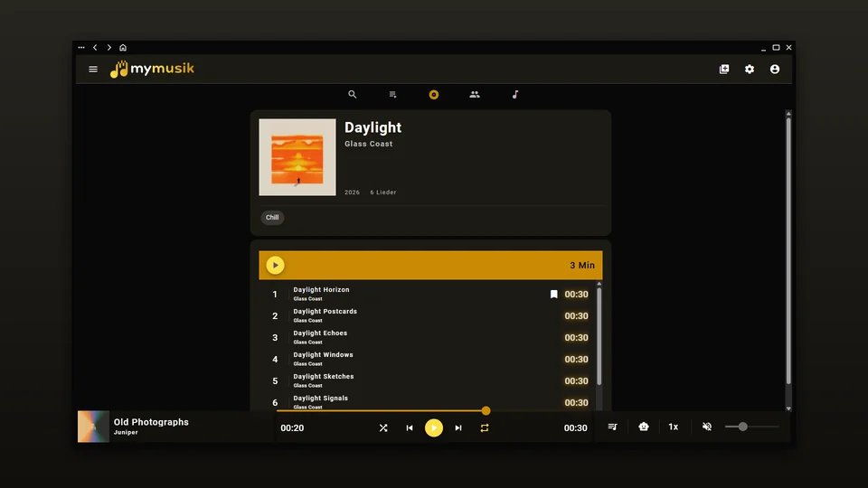Open the add to library icon
Screen dimensions: 868x488
[724, 70]
